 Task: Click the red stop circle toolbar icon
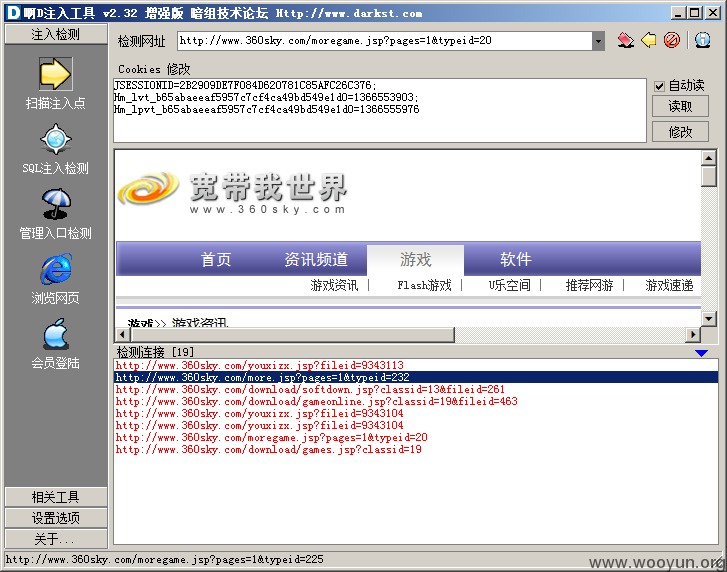click(671, 40)
